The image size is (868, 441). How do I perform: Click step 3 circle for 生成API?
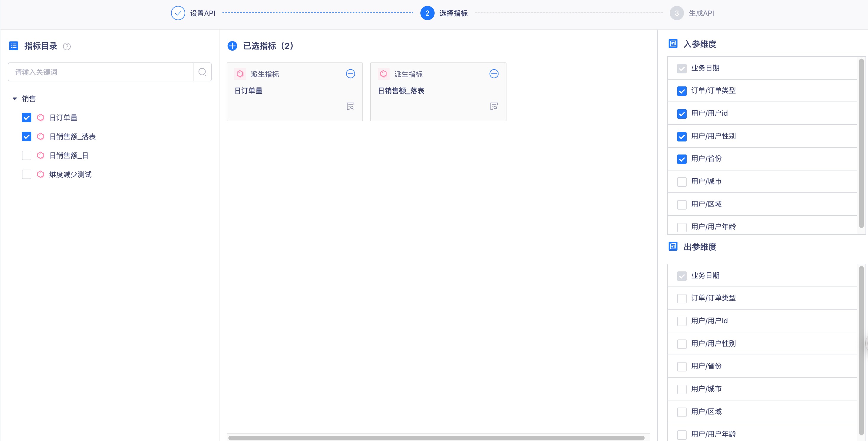click(677, 13)
